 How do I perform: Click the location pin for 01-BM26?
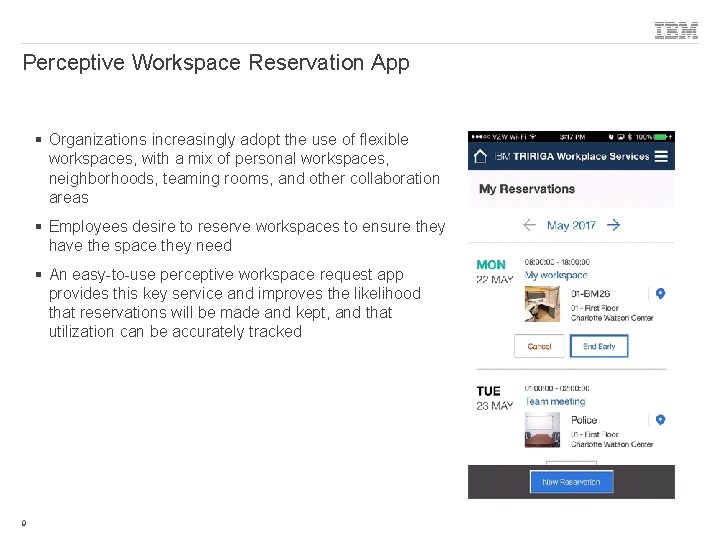660,293
